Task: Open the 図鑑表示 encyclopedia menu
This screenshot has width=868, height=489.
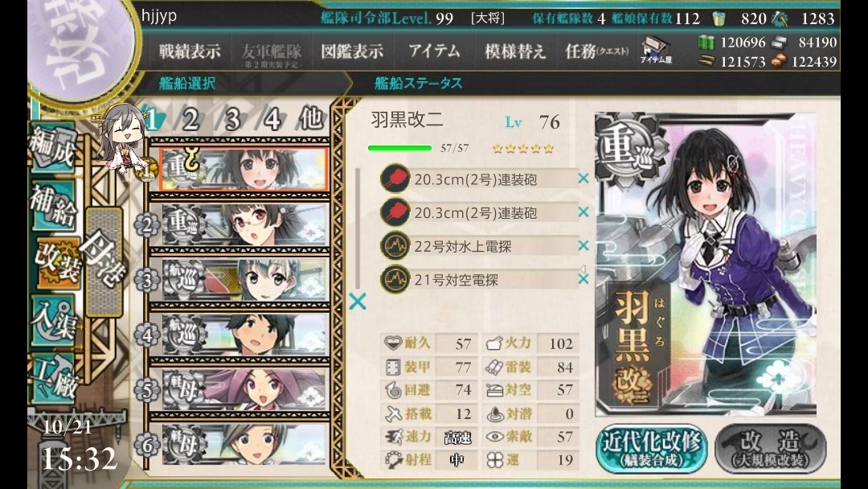Action: pyautogui.click(x=352, y=51)
